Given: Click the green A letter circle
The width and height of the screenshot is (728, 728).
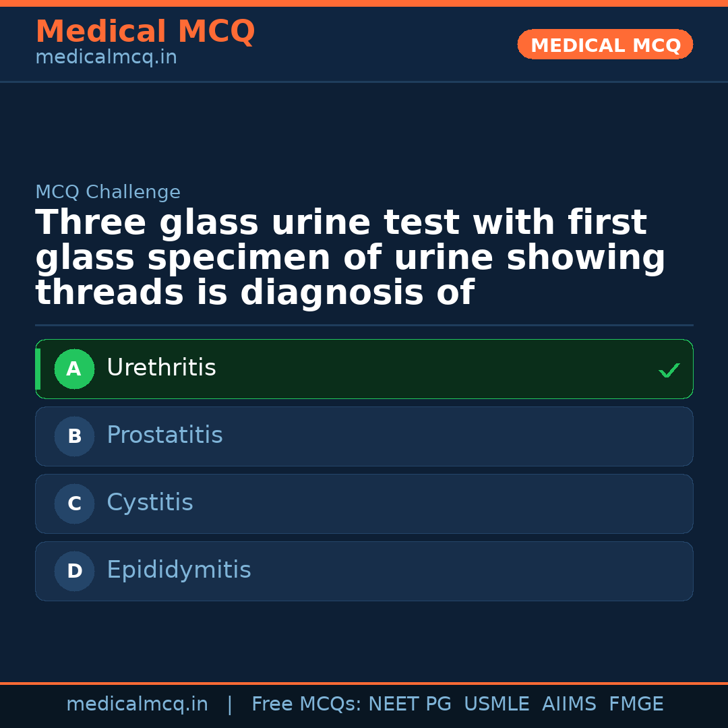Looking at the screenshot, I should tap(74, 369).
